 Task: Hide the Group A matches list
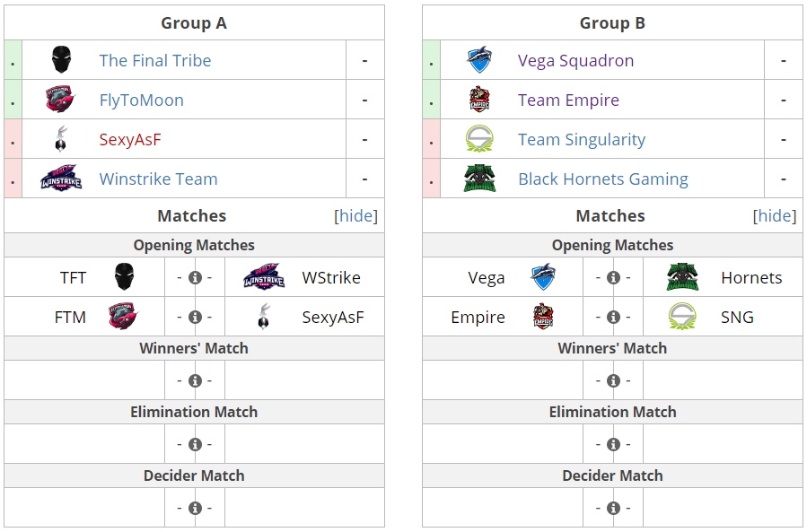click(x=355, y=215)
